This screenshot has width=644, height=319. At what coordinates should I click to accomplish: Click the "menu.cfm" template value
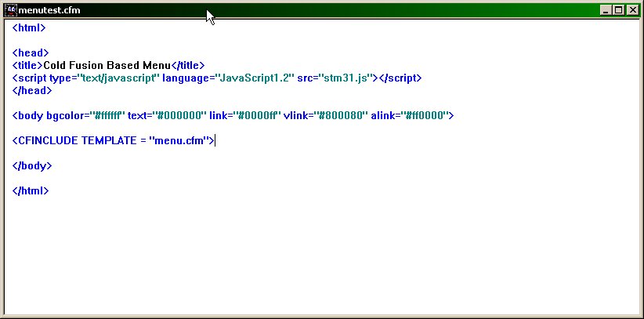179,140
